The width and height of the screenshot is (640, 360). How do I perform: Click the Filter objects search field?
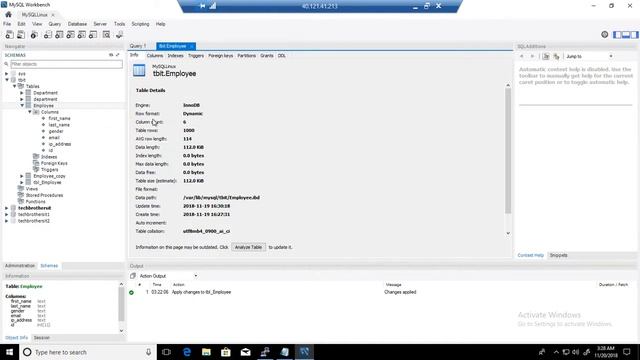66,64
